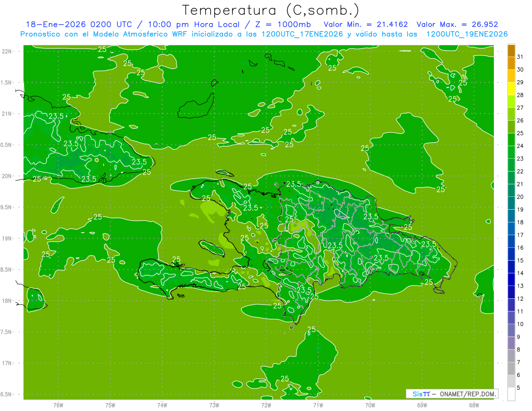Click the '17N' latitude axis label
Viewport: 532px width, 411px height.
pos(6,363)
